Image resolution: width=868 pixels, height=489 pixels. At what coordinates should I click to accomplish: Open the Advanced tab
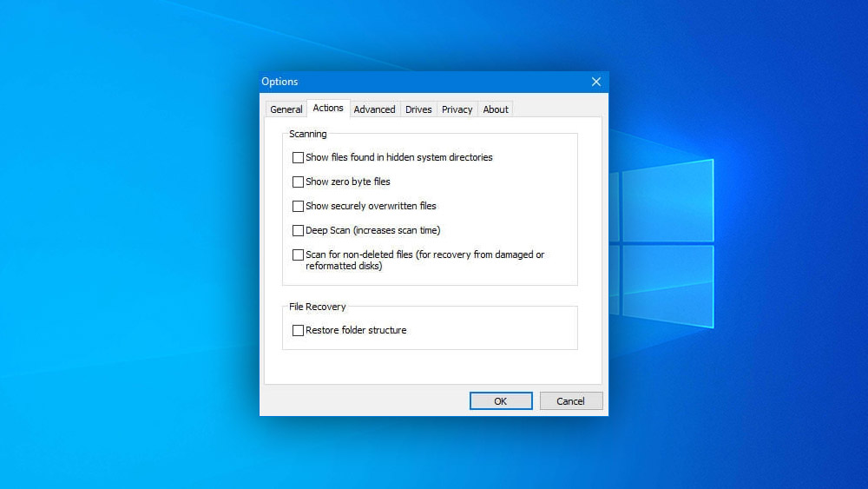pos(374,109)
